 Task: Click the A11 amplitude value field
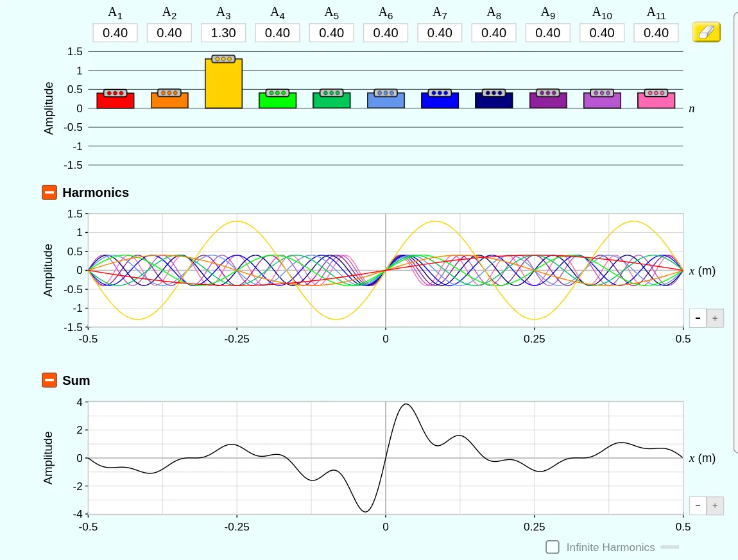pos(656,33)
